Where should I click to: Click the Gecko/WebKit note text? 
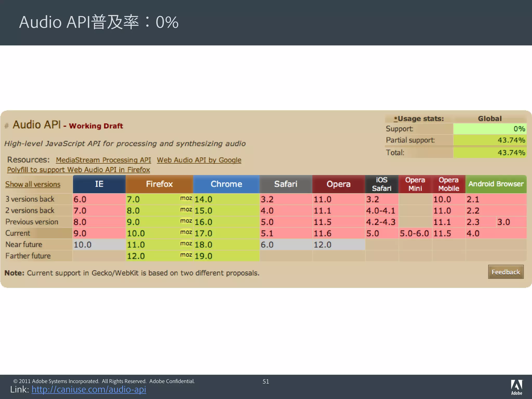pos(132,273)
